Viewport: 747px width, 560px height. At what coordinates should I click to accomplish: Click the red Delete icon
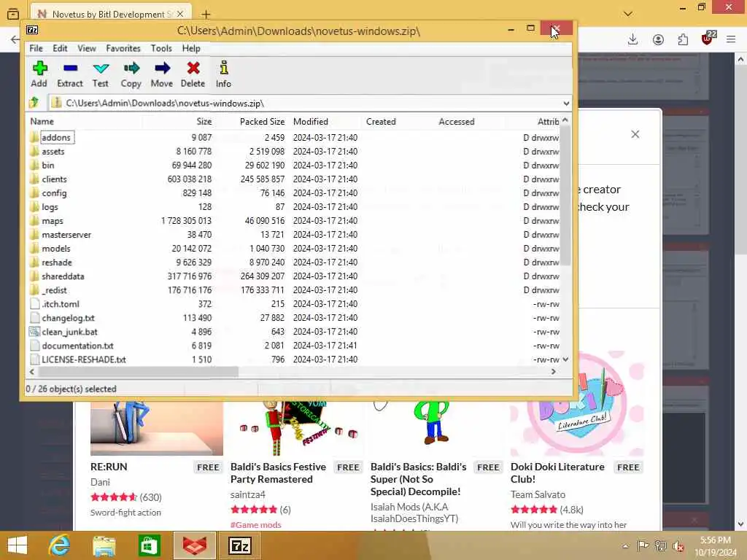point(193,69)
